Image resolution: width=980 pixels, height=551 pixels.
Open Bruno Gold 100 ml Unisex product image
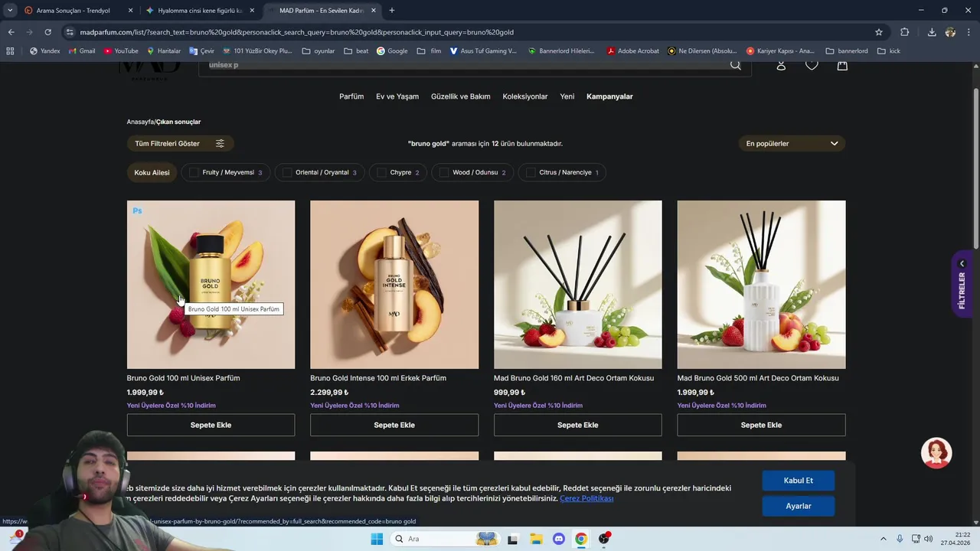pyautogui.click(x=211, y=285)
